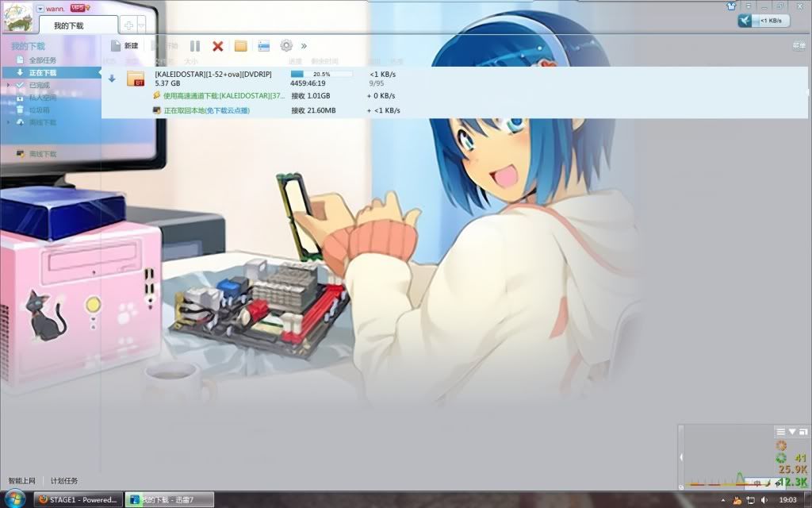Click the 菜单 menu button

(799, 45)
